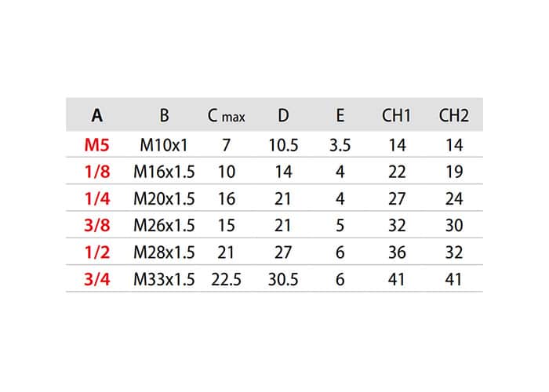Select the 30.5 value in column D

click(283, 279)
